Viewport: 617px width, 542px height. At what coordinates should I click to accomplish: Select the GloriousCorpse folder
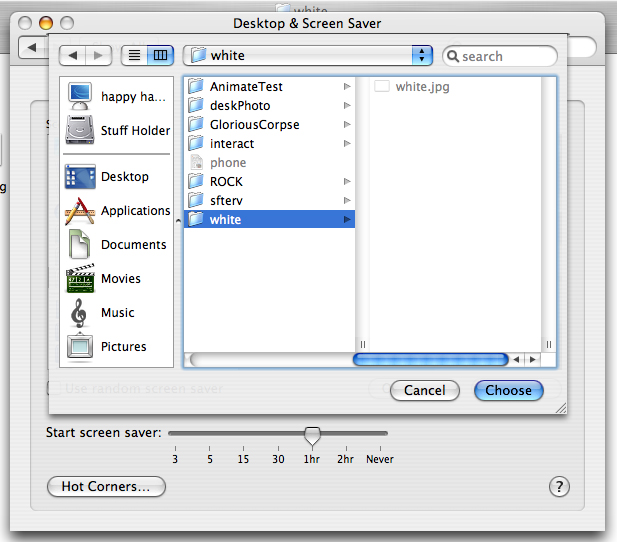[269, 124]
